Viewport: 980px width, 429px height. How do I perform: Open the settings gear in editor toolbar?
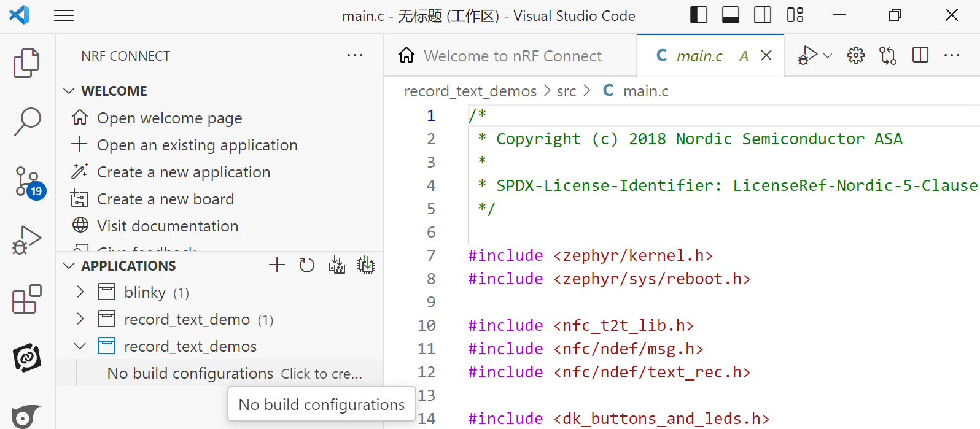click(x=856, y=56)
